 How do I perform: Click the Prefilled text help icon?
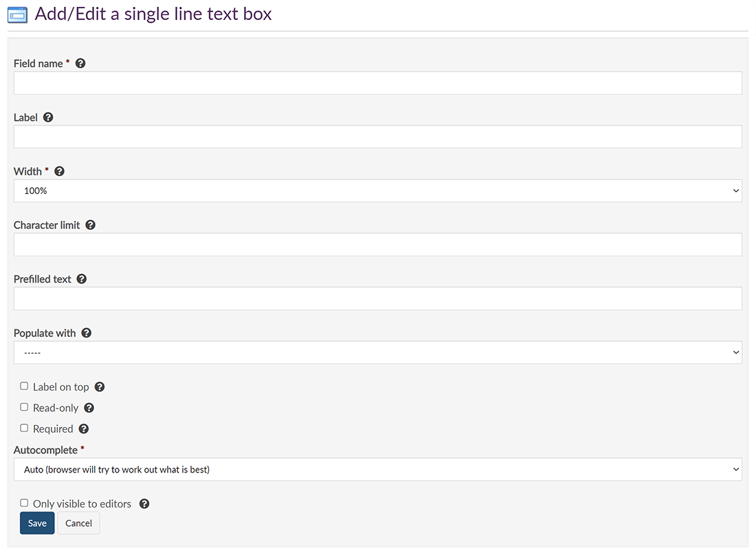pyautogui.click(x=82, y=279)
